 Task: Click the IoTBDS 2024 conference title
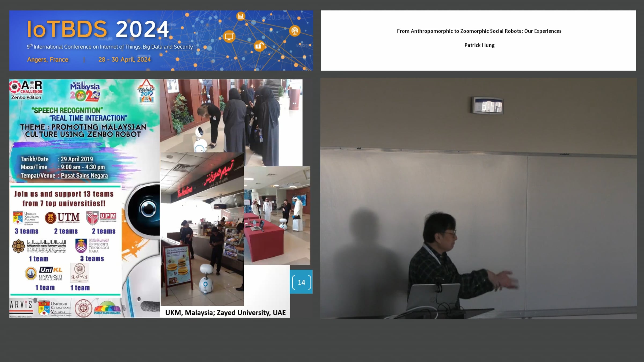(98, 29)
